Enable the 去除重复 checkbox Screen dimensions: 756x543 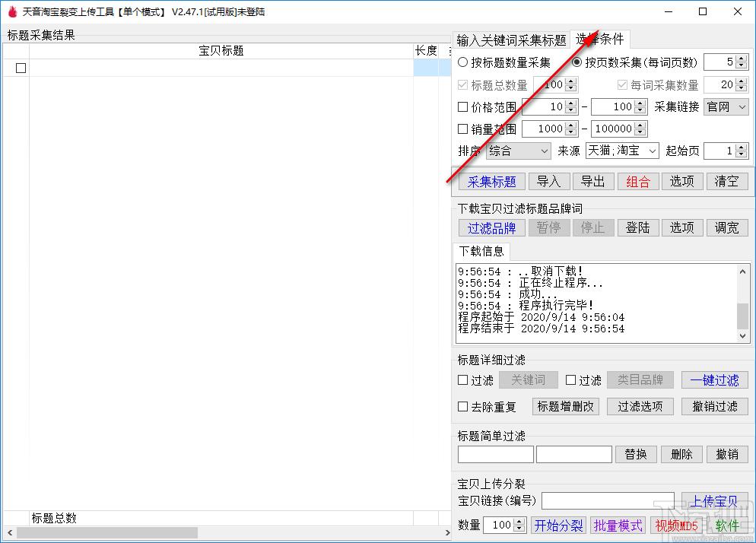coord(463,407)
